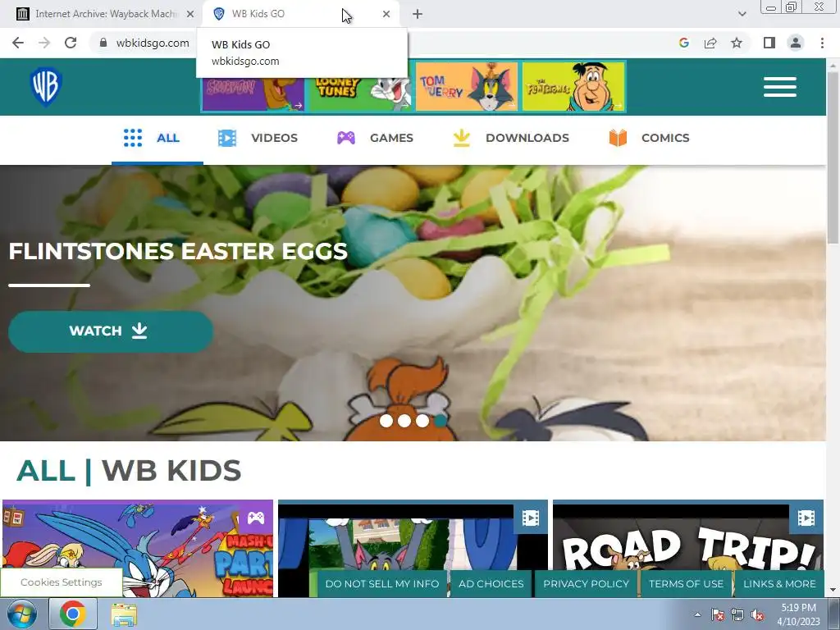Select the third carousel dot

[422, 421]
